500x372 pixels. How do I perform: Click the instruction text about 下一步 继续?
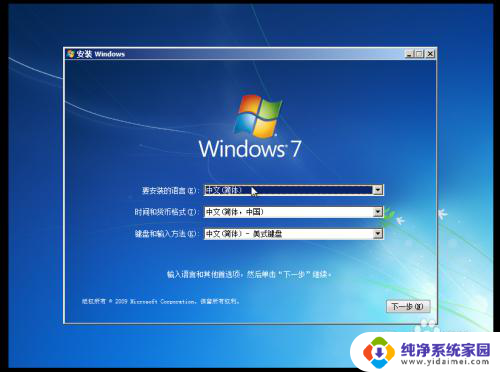point(249,275)
